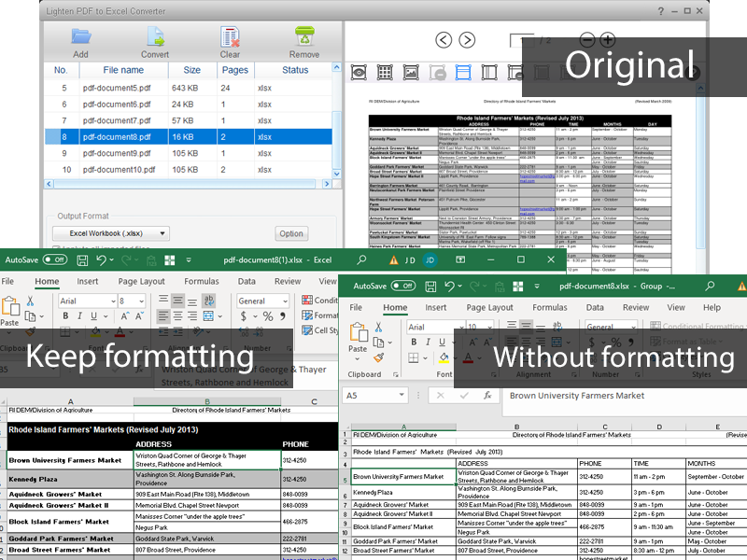This screenshot has width=747, height=560.
Task: Apply Comma Style in pdf-document8(1).xlsx
Action: [x=283, y=316]
